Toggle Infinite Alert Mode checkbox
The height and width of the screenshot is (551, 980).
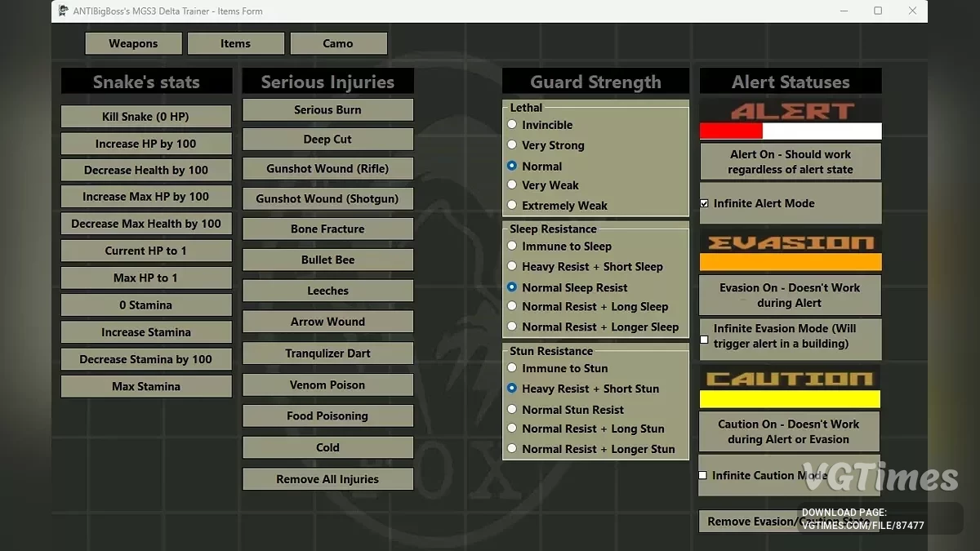click(704, 203)
